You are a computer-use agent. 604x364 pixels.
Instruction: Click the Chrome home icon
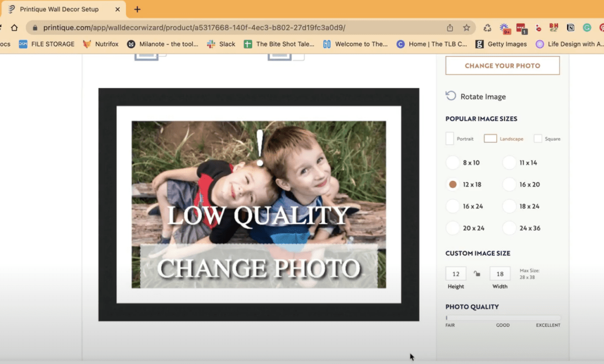[x=14, y=28]
